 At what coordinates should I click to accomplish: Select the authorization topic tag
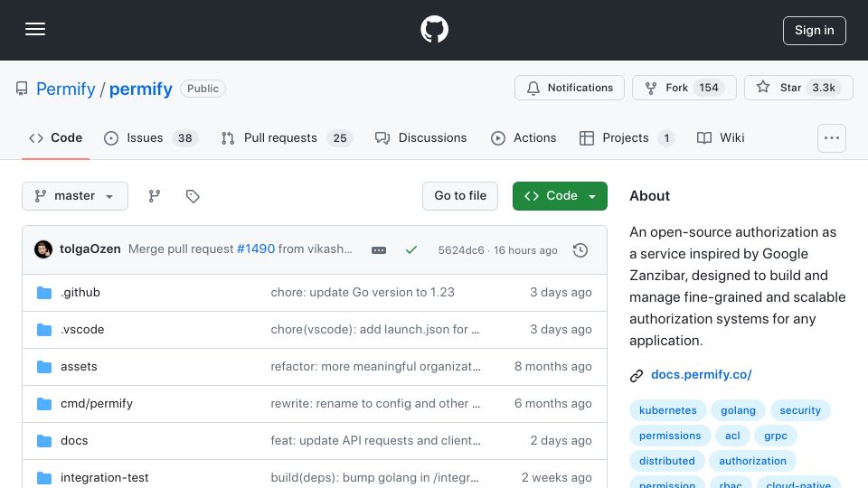click(752, 461)
